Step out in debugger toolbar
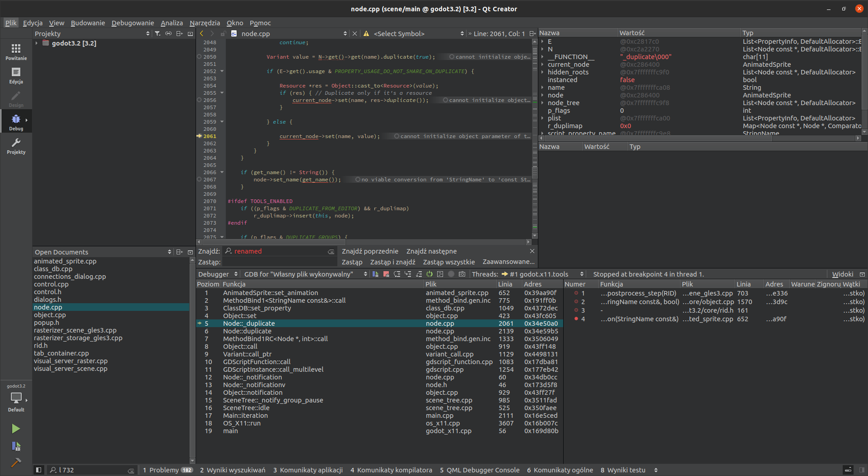Viewport: 868px width, 476px height. coord(419,274)
